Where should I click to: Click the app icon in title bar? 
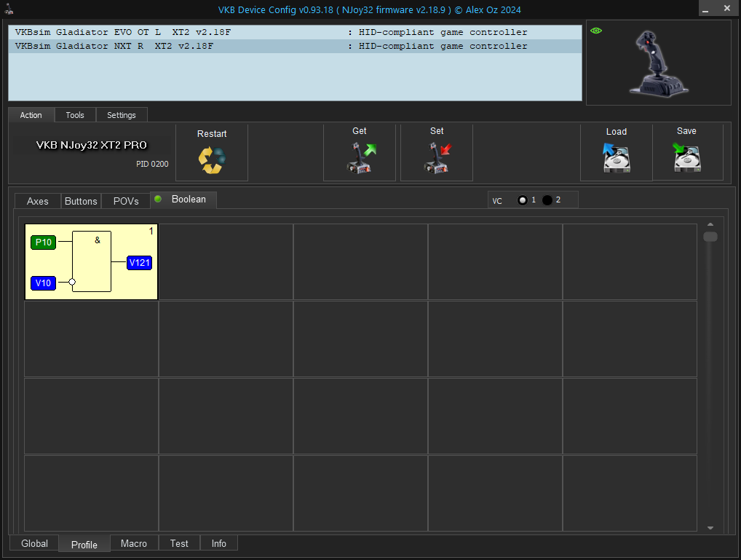9,9
